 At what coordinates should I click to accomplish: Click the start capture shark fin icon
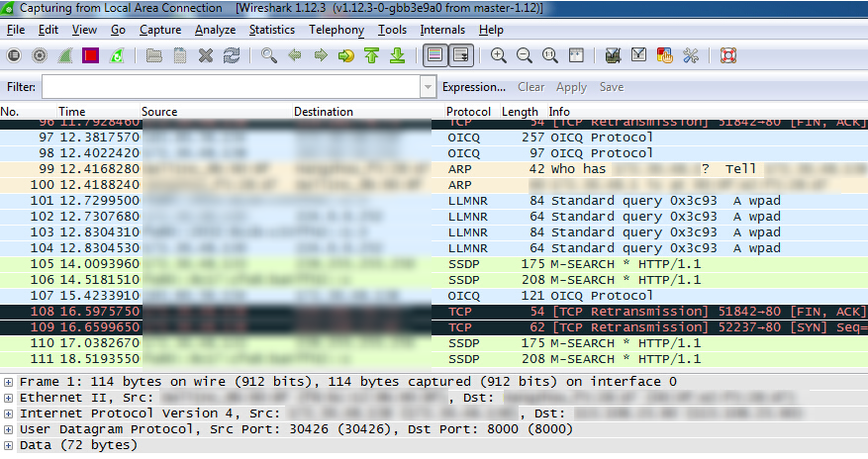tap(64, 55)
